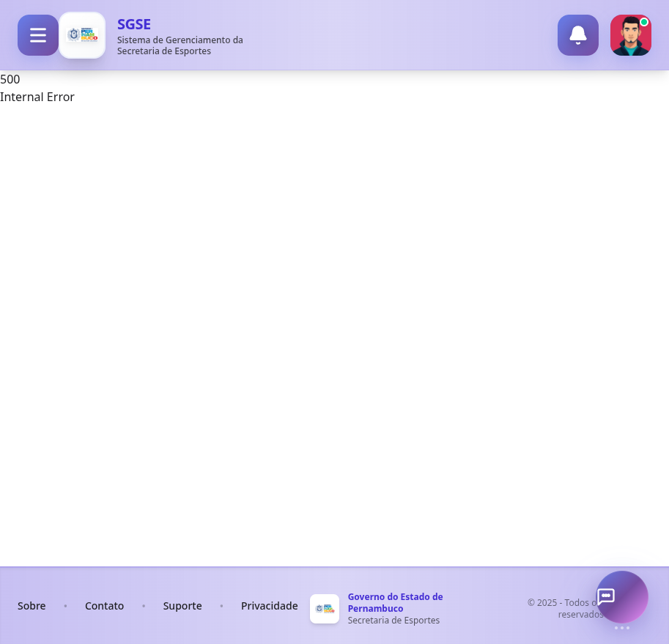Open the user avatar profile menu

click(x=630, y=37)
